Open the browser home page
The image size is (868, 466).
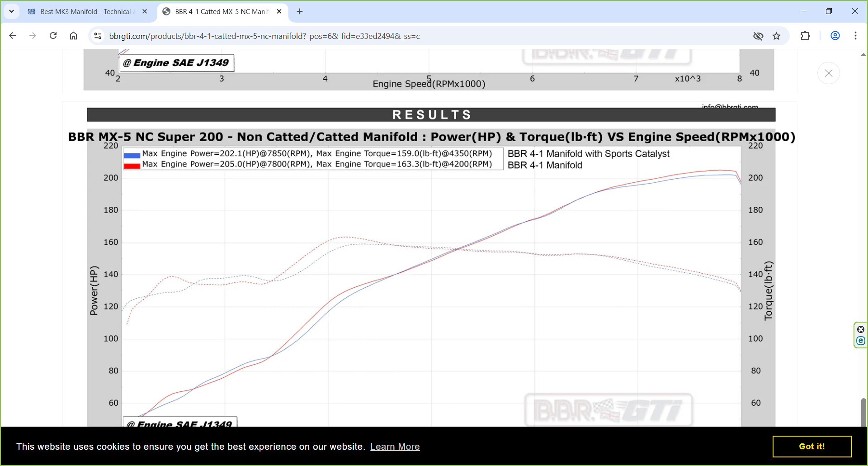tap(73, 36)
